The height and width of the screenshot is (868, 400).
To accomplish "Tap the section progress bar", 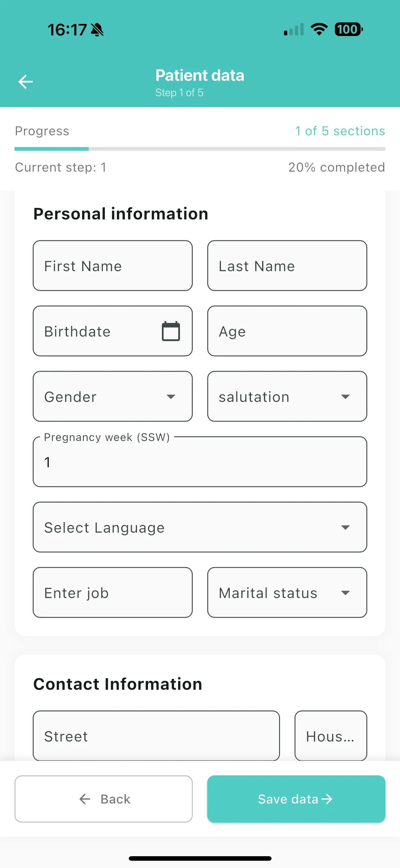I will 200,149.
